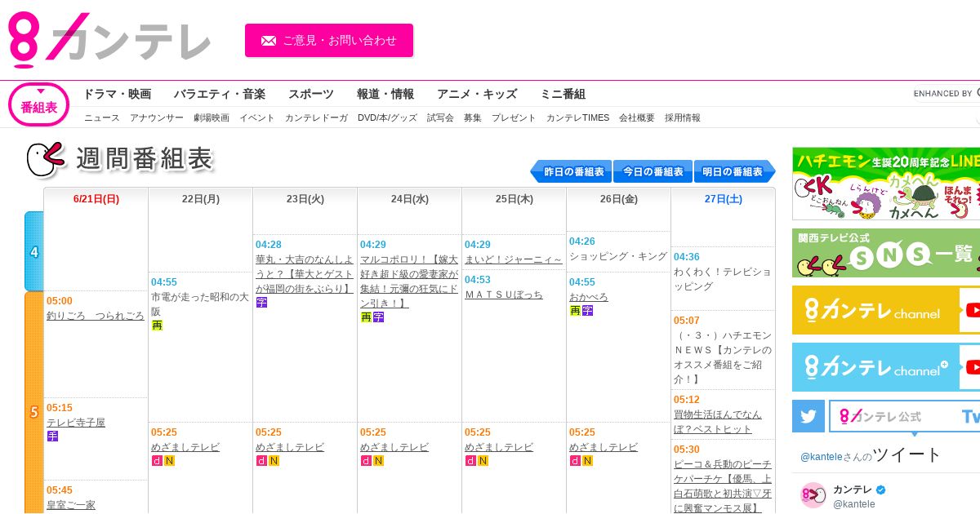Click d icon under Thursday's めざましテレビ
Image resolution: width=980 pixels, height=514 pixels.
pyautogui.click(x=470, y=461)
